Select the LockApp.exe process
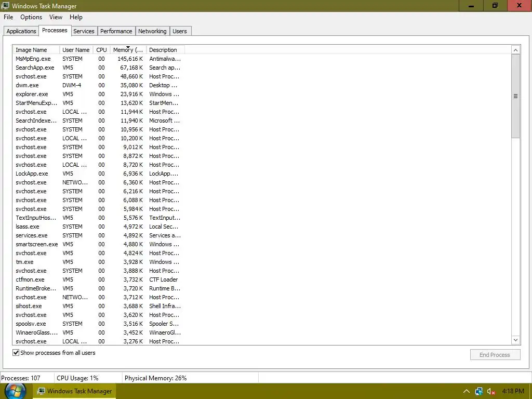This screenshot has width=532, height=399. [98, 174]
